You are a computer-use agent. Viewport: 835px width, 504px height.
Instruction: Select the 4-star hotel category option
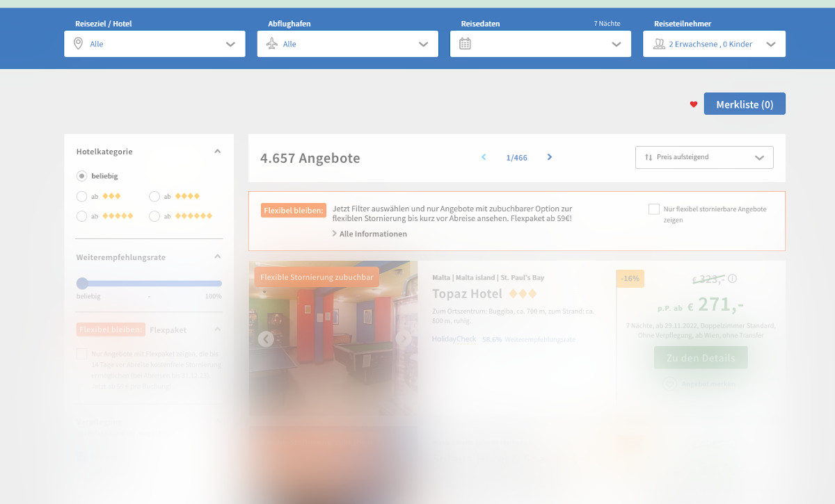[x=154, y=196]
